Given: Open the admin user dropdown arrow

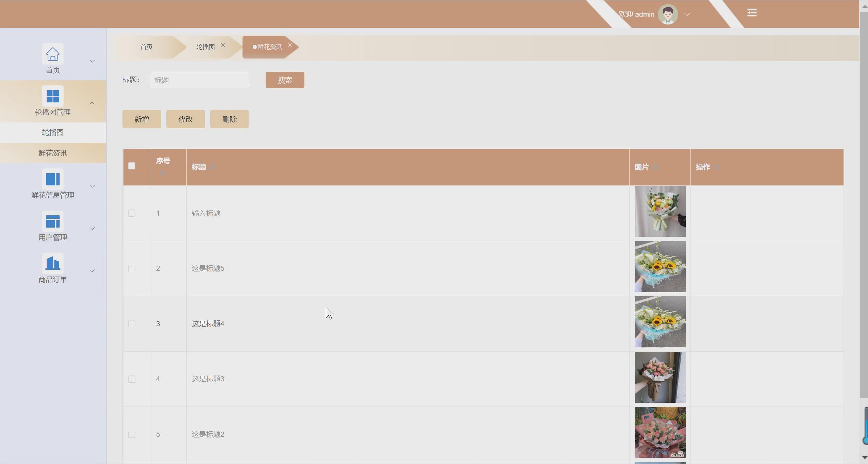Looking at the screenshot, I should point(687,15).
